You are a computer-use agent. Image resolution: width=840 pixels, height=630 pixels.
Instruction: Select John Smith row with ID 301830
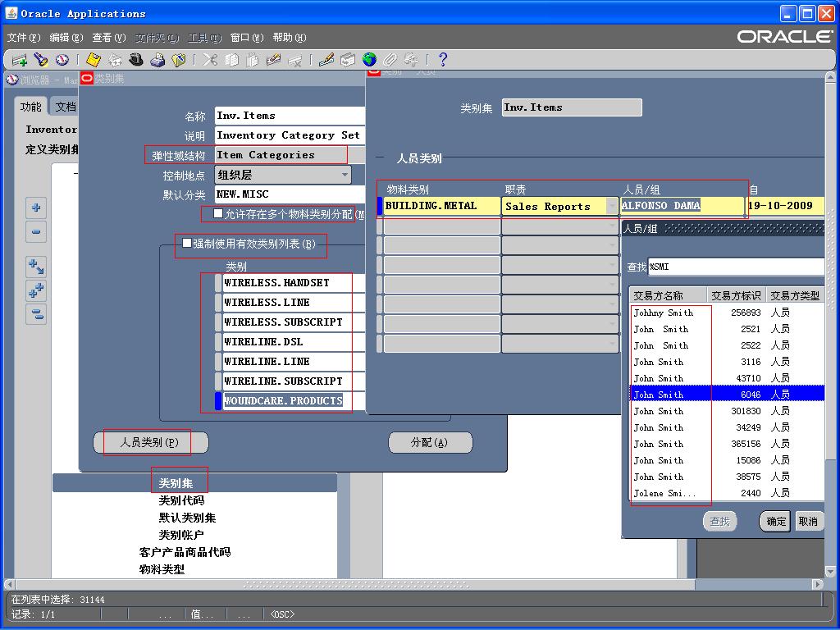[728, 411]
